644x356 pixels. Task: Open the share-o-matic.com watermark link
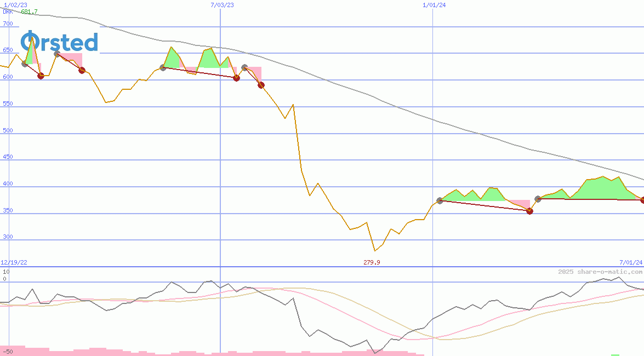point(600,272)
